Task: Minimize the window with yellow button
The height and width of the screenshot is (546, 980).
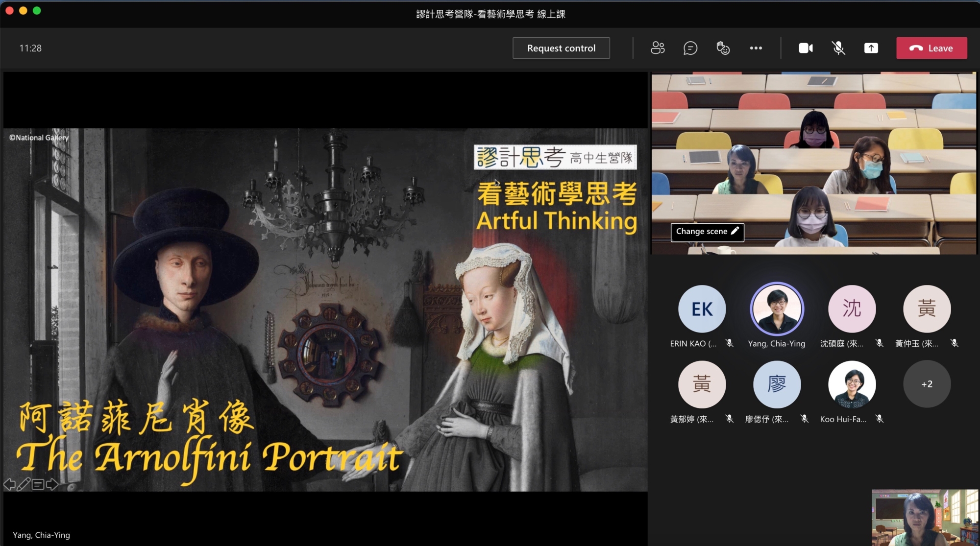Action: 23,10
